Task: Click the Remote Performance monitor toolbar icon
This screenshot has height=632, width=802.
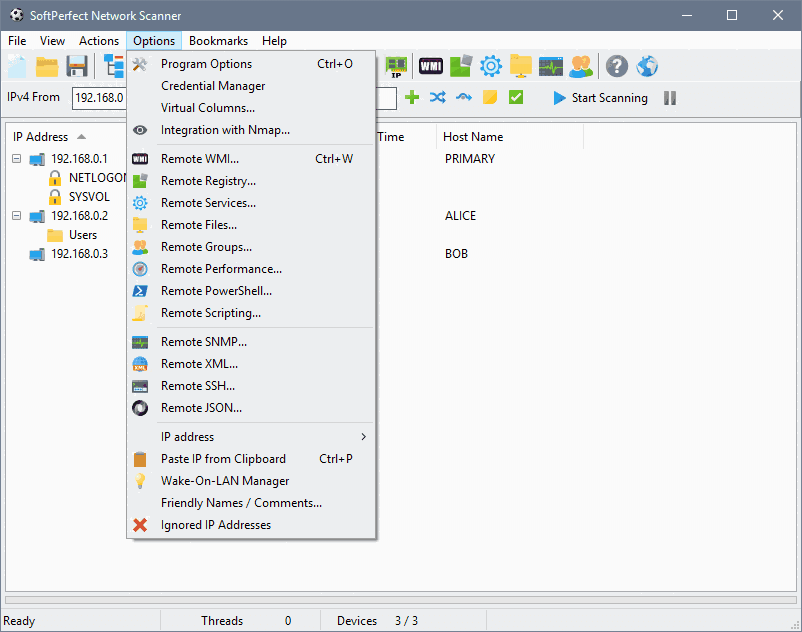Action: (x=551, y=66)
